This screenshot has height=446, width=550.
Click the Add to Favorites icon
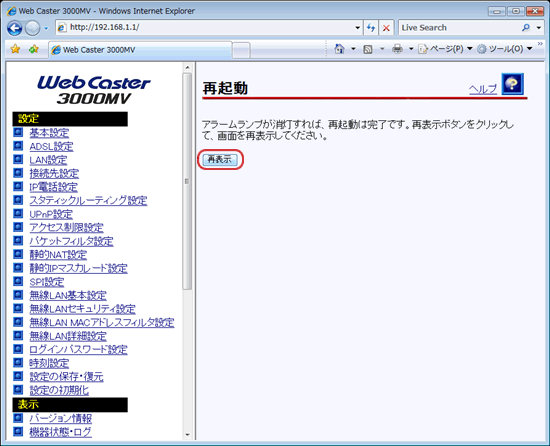(34, 49)
